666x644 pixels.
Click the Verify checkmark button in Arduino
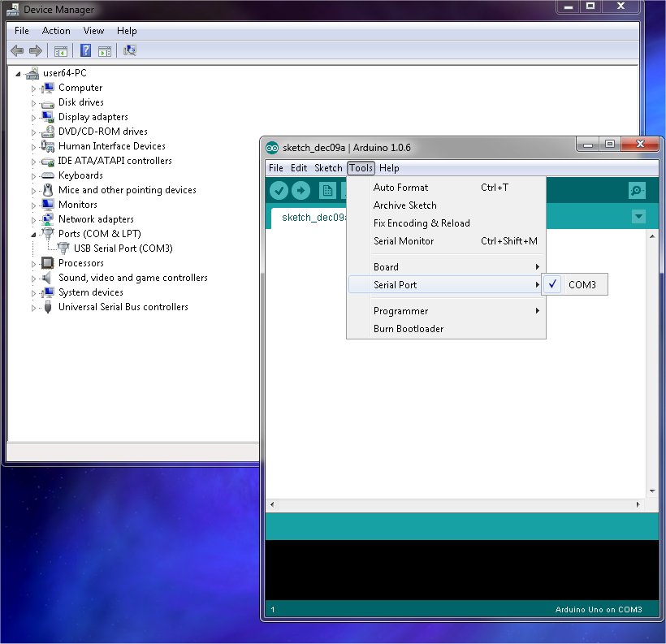point(279,190)
